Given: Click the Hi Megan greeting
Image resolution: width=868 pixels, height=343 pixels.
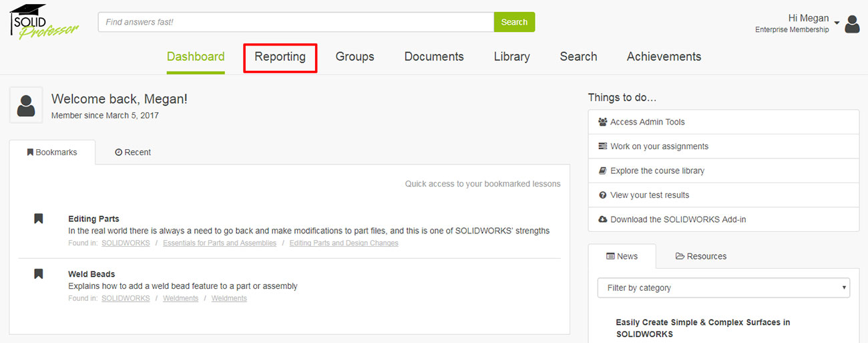Looking at the screenshot, I should 809,18.
